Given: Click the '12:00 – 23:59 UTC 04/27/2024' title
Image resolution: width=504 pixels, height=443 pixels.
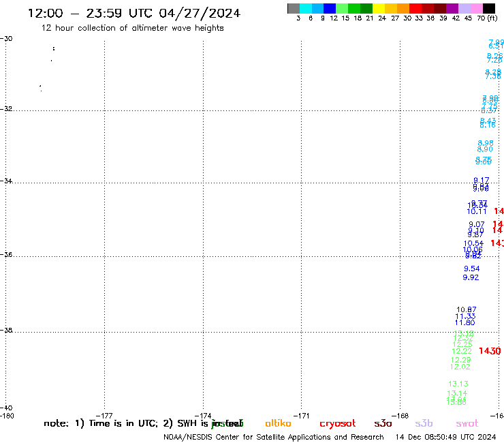Looking at the screenshot, I should (134, 13).
